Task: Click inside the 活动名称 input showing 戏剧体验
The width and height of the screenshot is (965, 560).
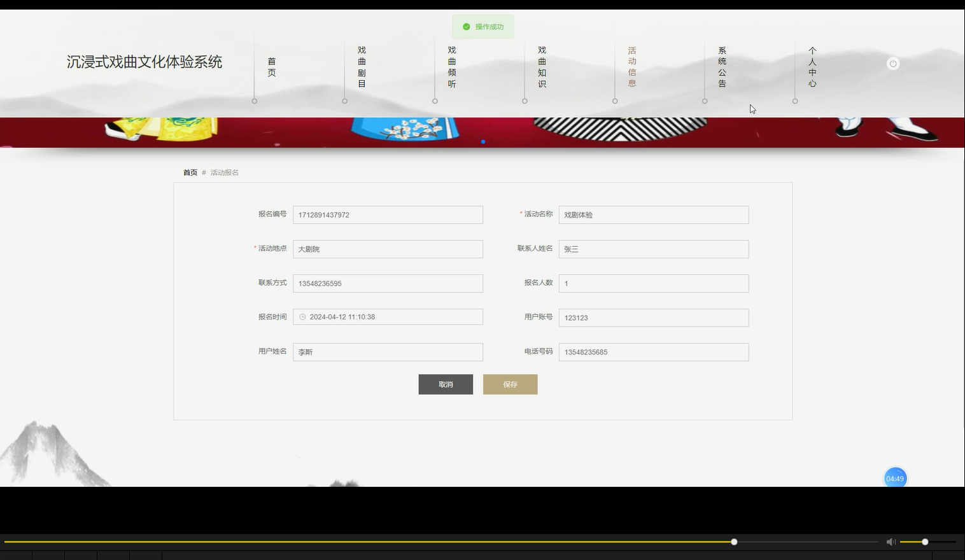Action: (653, 214)
